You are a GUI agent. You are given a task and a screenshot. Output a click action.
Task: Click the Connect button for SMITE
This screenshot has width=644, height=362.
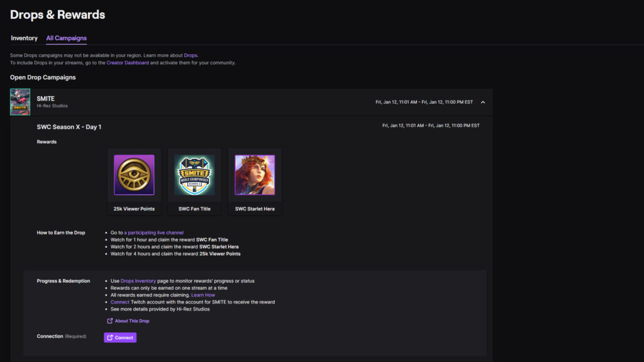(119, 337)
